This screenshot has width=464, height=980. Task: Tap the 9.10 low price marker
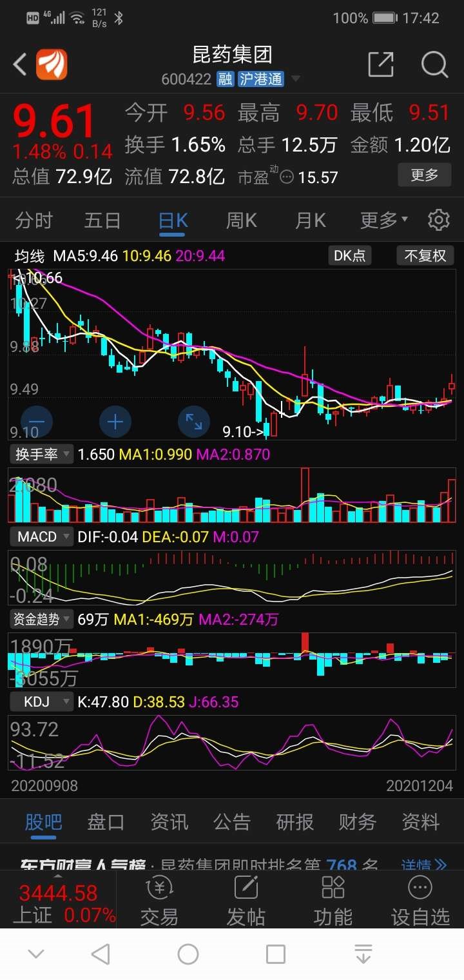[243, 431]
